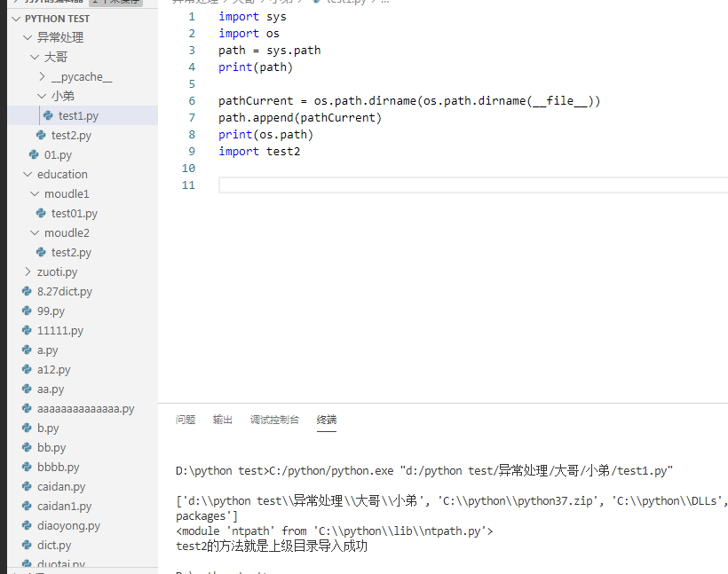Viewport: 728px width, 574px height.
Task: Click Python icon of test1.py
Action: point(48,115)
